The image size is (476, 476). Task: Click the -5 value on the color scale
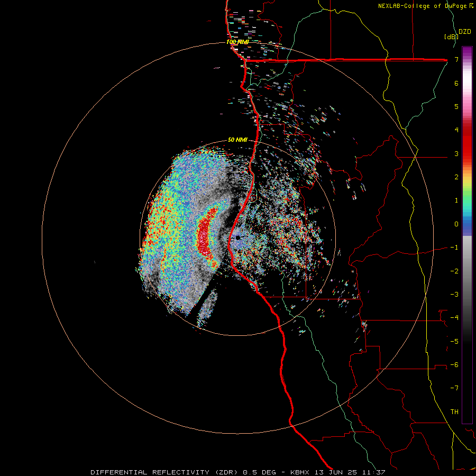(x=454, y=341)
